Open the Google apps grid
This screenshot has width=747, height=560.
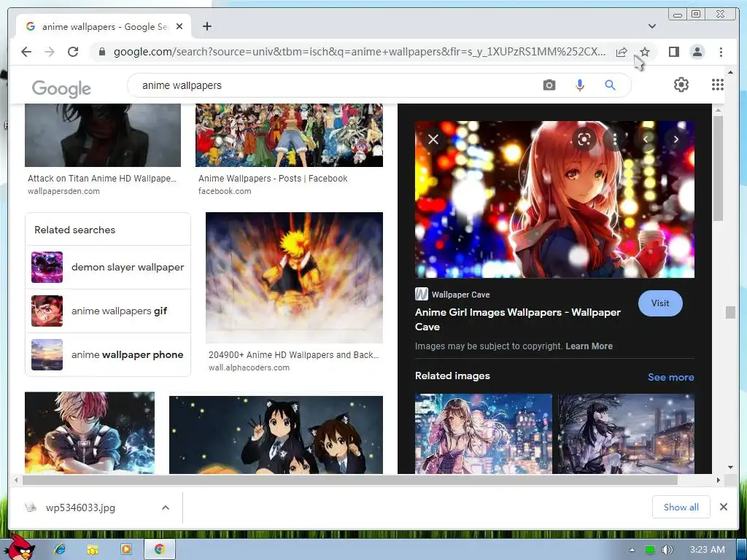coord(718,85)
